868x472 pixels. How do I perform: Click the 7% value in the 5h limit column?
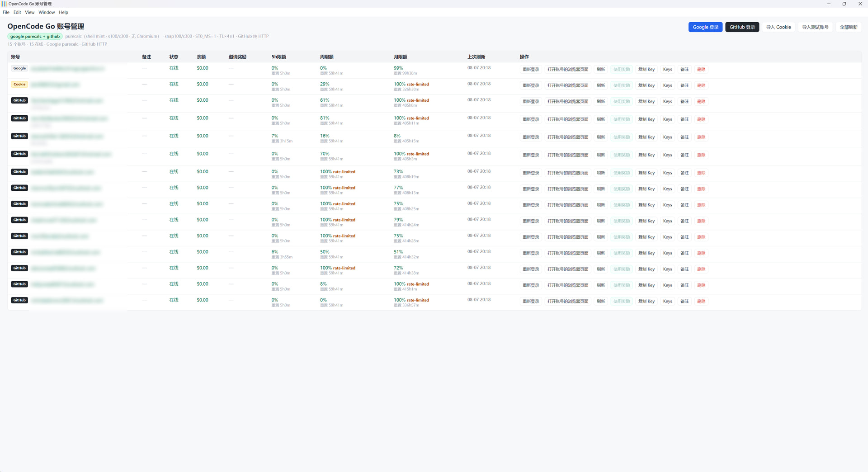(275, 136)
